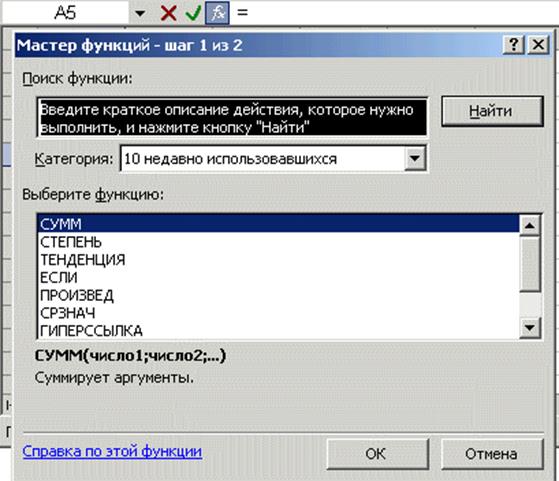Select the ЕСЛИ function
This screenshot has height=481, width=559.
(278, 277)
